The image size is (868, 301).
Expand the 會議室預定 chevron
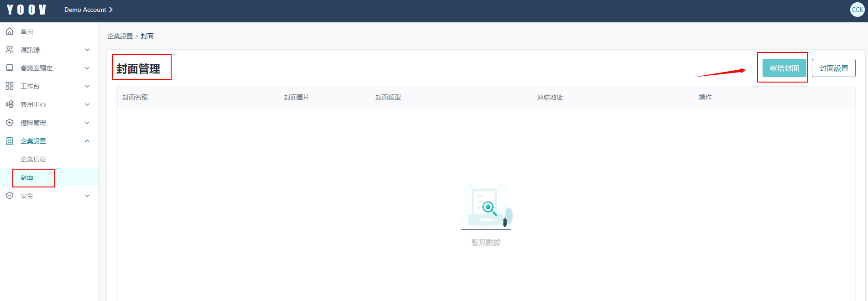[87, 68]
